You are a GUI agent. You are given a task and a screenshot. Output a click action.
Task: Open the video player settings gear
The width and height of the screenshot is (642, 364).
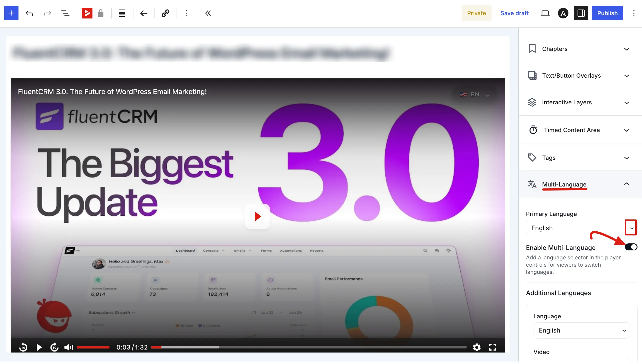(477, 347)
